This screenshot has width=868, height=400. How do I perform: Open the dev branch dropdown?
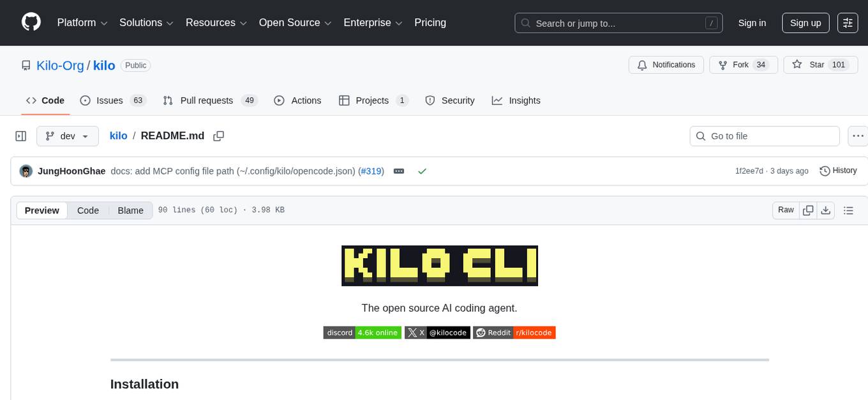(67, 135)
